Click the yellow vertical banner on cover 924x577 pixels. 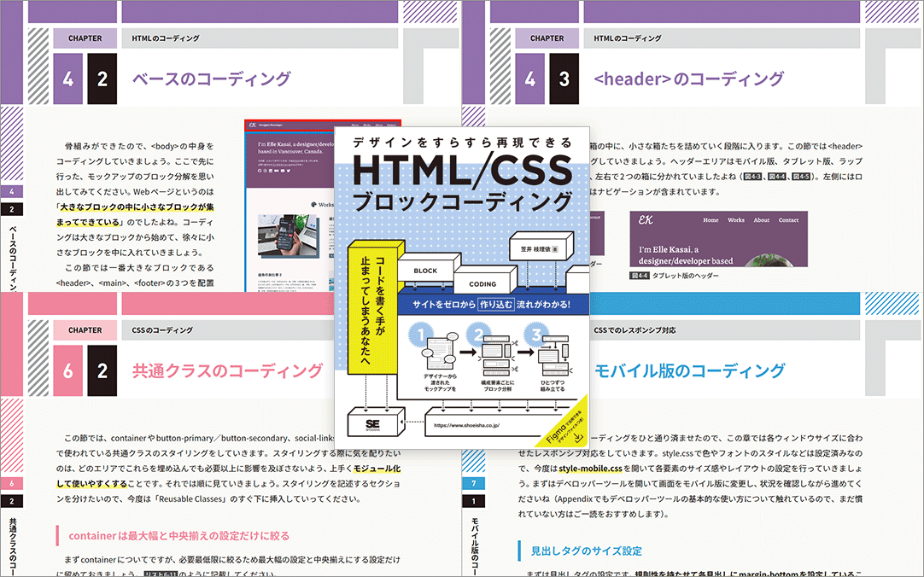[371, 307]
